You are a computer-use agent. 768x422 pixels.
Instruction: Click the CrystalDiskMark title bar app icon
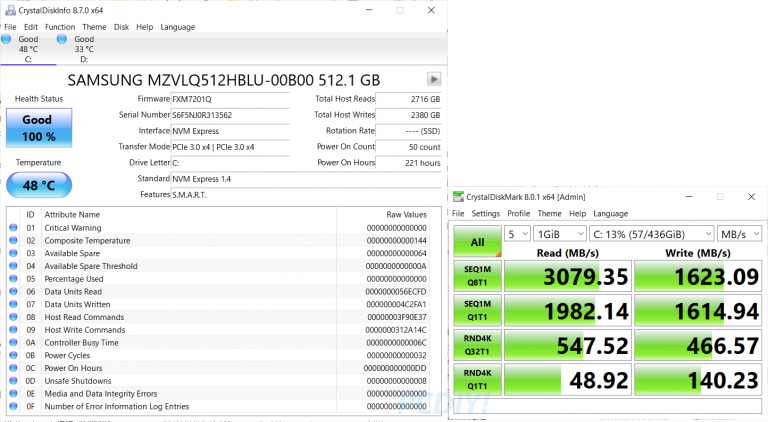pos(458,196)
